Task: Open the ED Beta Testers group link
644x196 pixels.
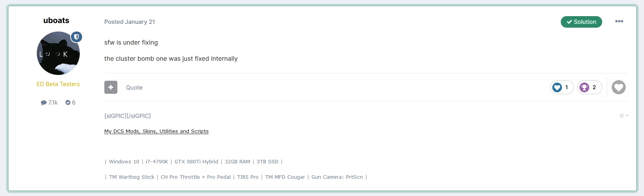Action: tap(58, 84)
